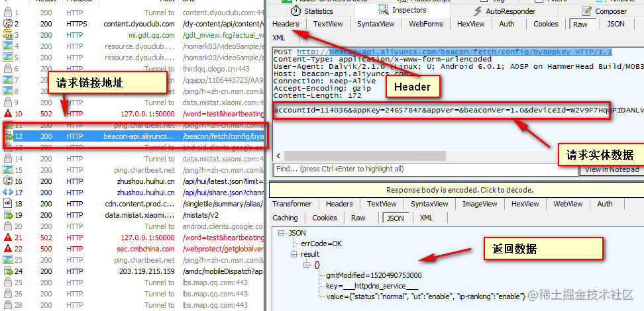644x311 pixels.
Task: Click the image icon of session 5
Action: tap(8, 58)
